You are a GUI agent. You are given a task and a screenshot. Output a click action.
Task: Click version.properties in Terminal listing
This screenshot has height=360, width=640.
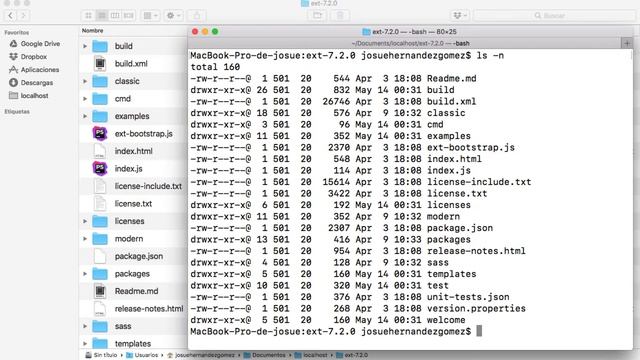click(x=476, y=309)
